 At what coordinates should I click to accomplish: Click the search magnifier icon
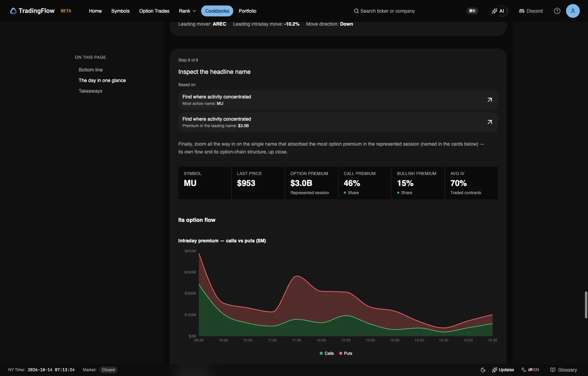356,11
